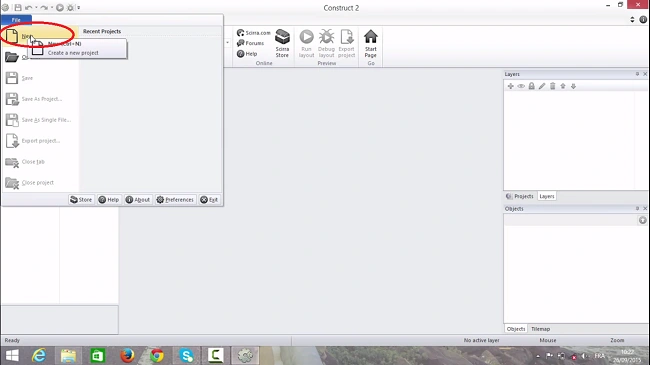Switch to the Projects tab

coord(520,196)
